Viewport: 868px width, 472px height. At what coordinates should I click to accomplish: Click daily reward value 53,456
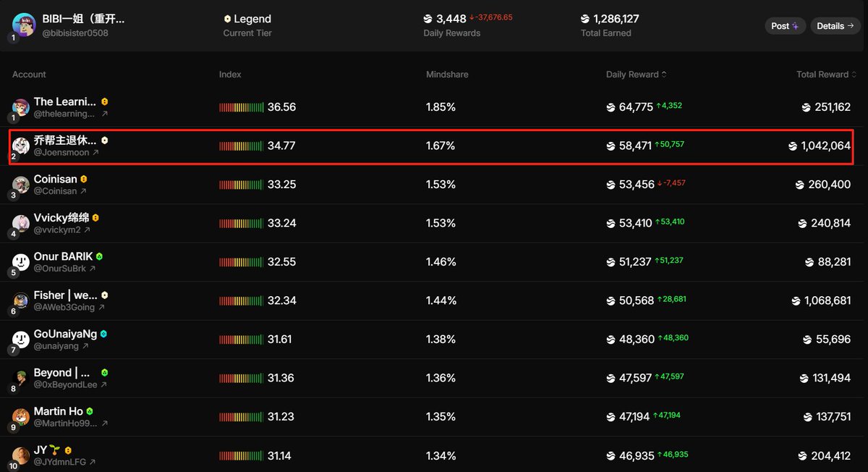[637, 185]
